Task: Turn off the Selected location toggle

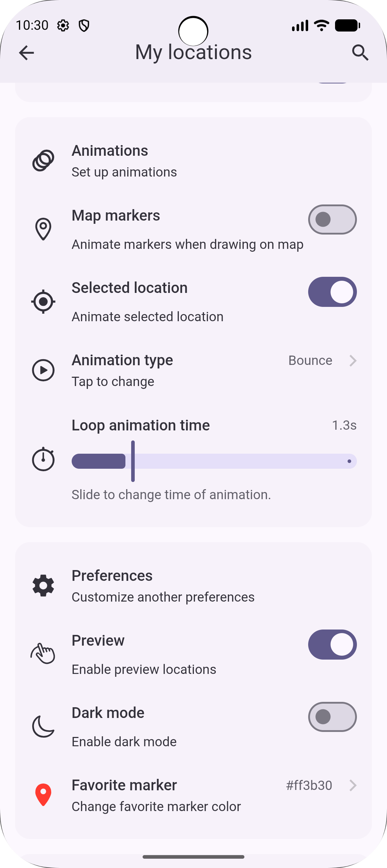Action: pos(332,292)
